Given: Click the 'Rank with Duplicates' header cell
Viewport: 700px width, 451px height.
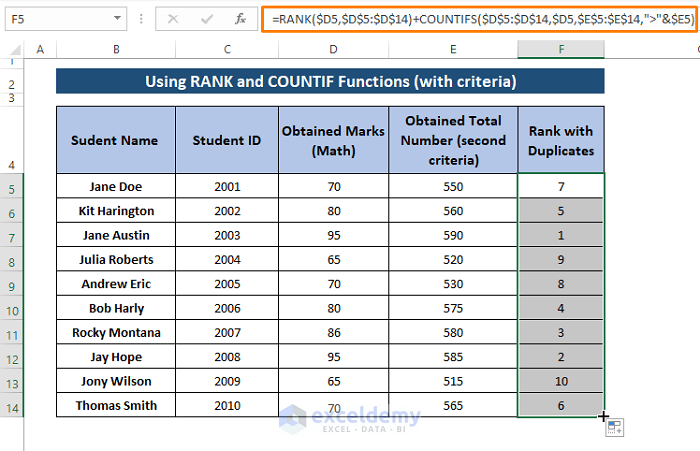Looking at the screenshot, I should coord(561,140).
